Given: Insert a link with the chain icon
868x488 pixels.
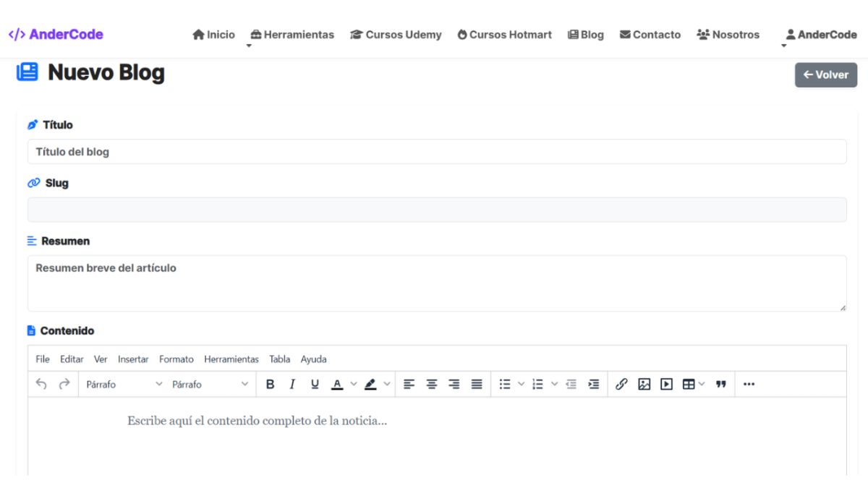Looking at the screenshot, I should (x=621, y=385).
